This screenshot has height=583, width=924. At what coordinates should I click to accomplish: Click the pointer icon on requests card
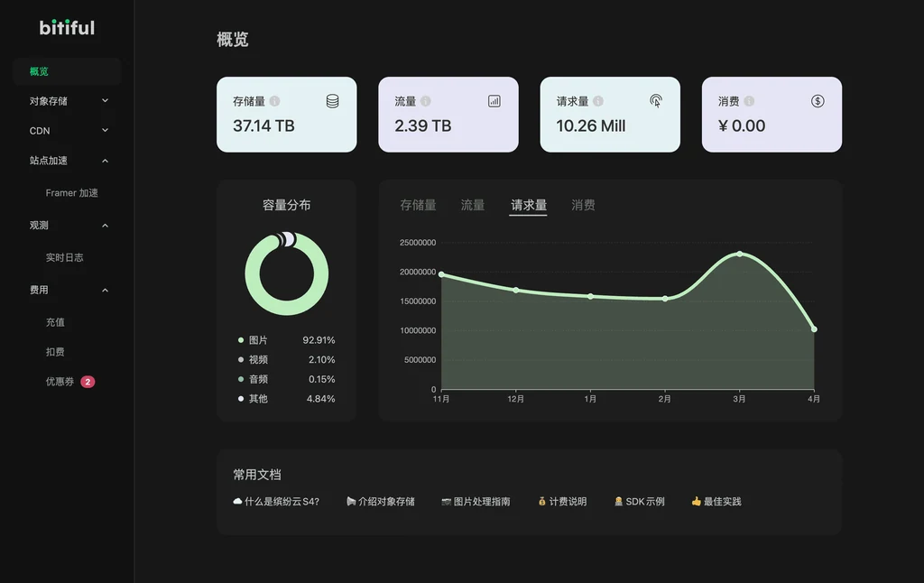(656, 101)
